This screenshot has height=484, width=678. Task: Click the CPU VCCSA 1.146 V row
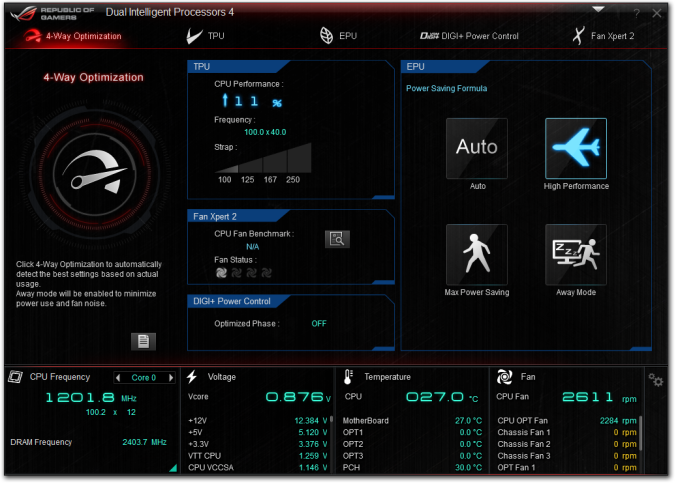tap(258, 468)
